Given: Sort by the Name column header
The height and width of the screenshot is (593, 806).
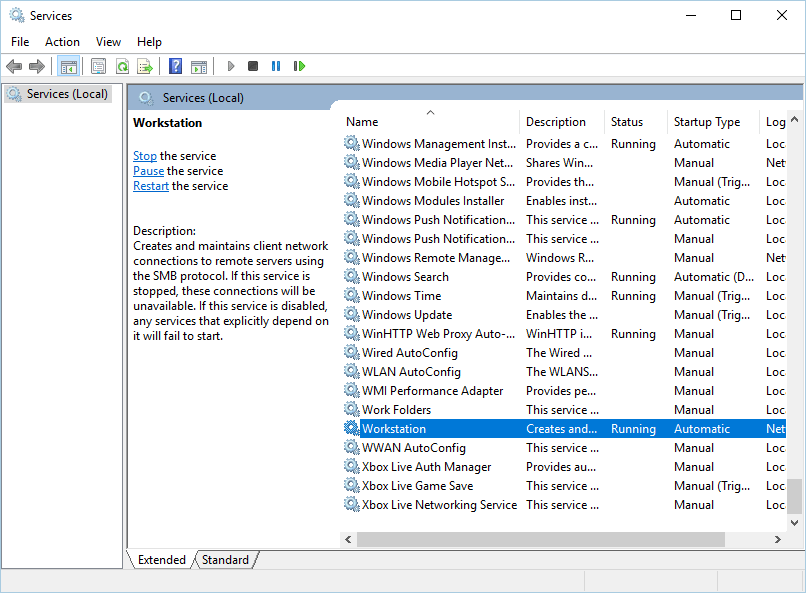Looking at the screenshot, I should coord(430,122).
